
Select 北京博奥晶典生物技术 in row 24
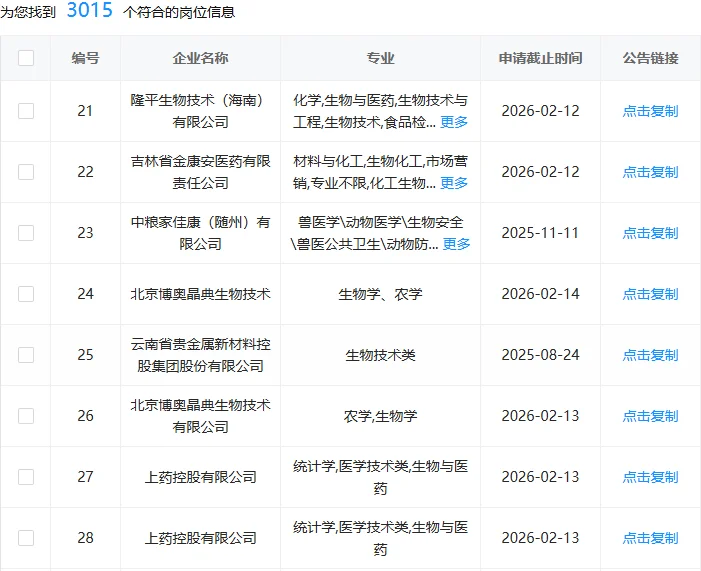[200, 294]
